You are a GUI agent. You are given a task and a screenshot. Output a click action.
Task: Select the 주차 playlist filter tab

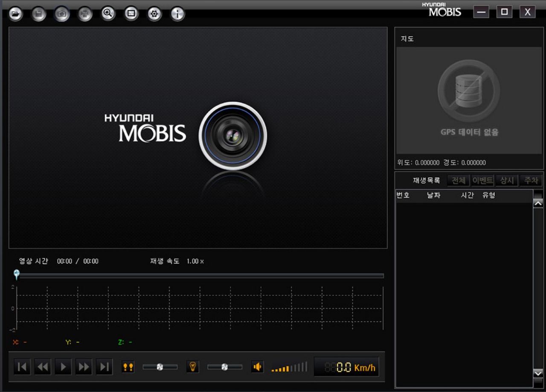click(x=531, y=180)
